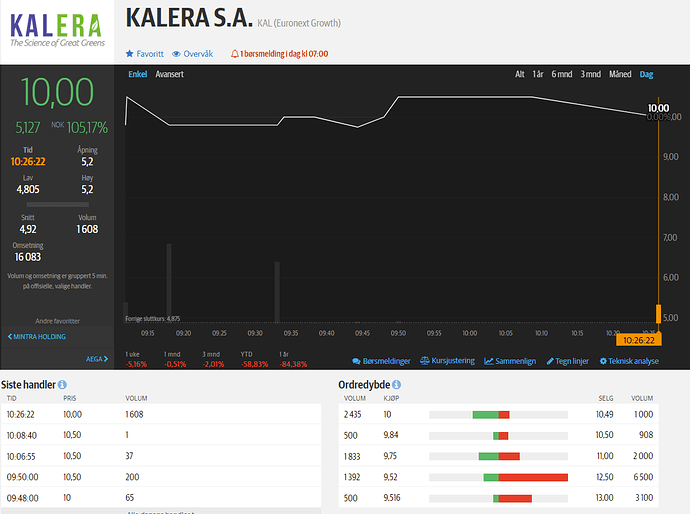
Task: Click the sell price 10,49
Action: [x=604, y=415]
